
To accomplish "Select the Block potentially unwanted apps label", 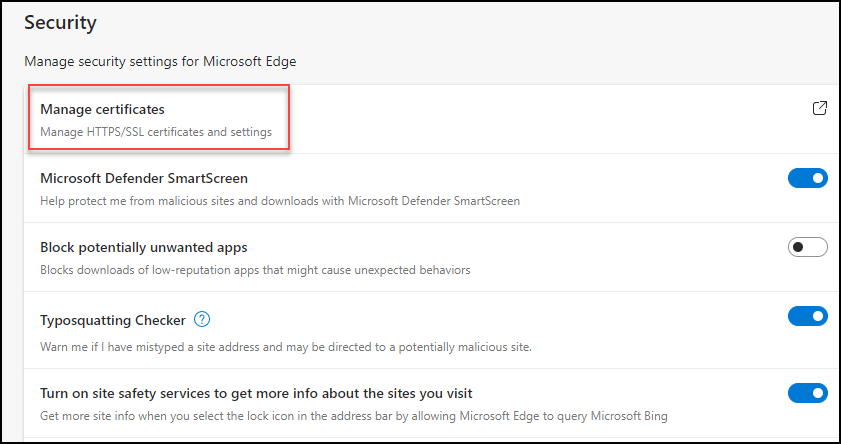I will point(143,247).
